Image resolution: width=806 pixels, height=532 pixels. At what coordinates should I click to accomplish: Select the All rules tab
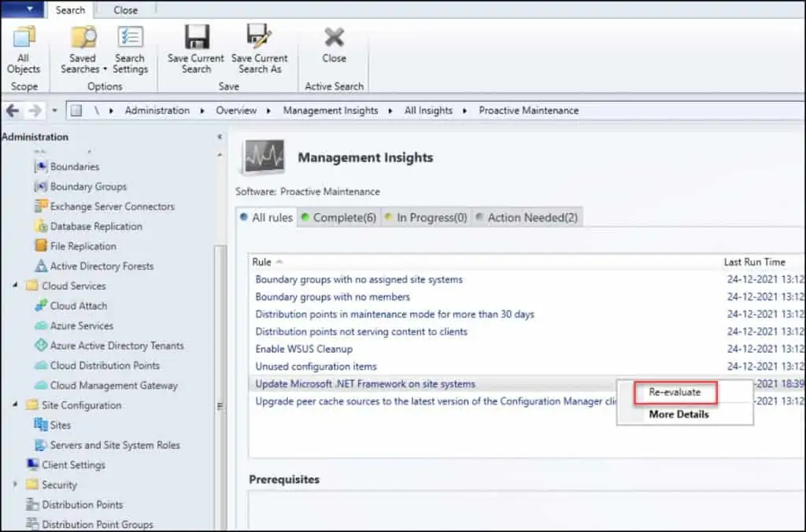click(266, 217)
